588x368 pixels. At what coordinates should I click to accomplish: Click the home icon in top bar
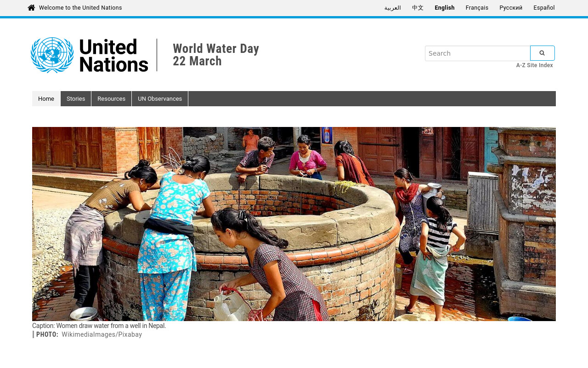tap(31, 7)
